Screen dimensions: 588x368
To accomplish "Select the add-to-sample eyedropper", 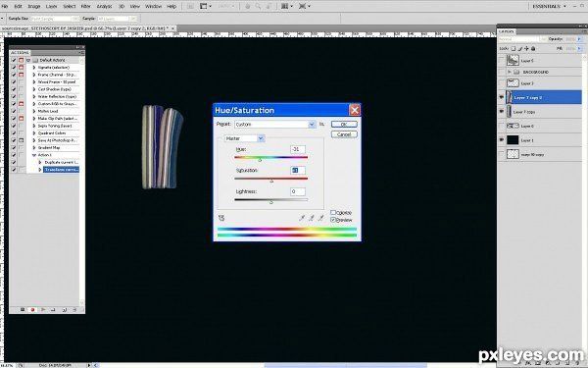I will click(x=312, y=218).
